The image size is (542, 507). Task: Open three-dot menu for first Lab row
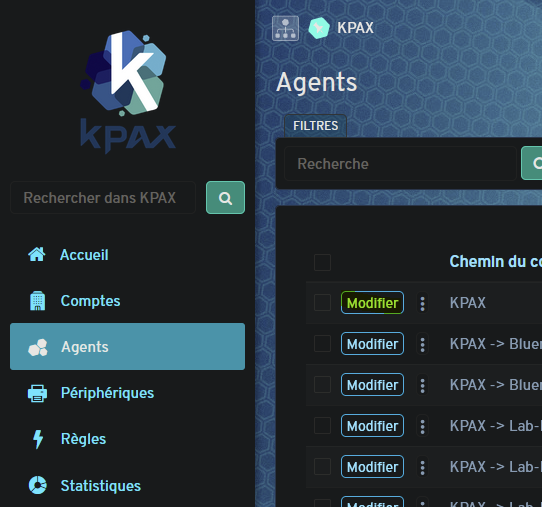click(422, 426)
